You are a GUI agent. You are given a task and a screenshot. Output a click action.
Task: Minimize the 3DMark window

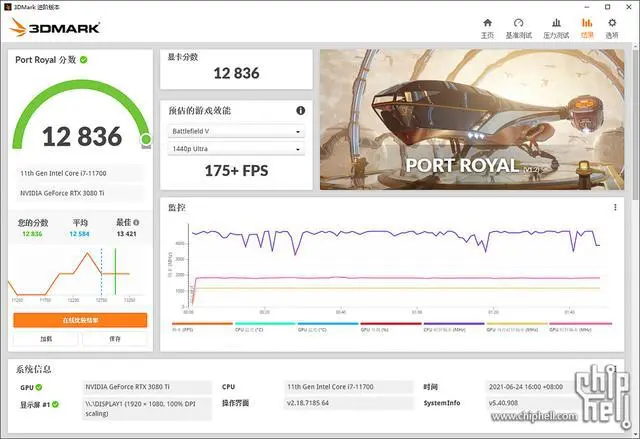[x=587, y=7]
